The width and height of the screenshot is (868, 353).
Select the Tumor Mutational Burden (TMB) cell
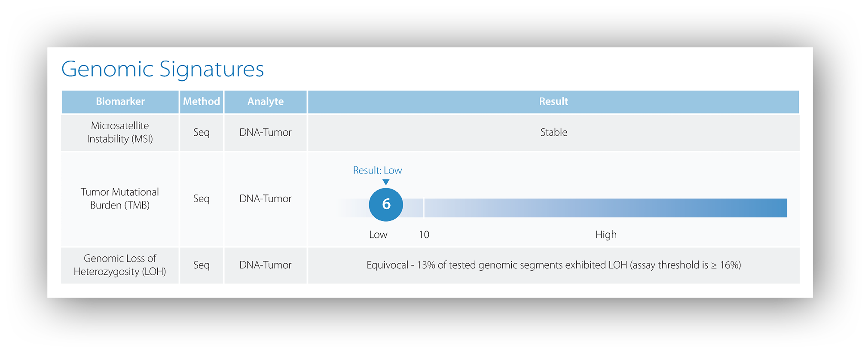coord(120,198)
